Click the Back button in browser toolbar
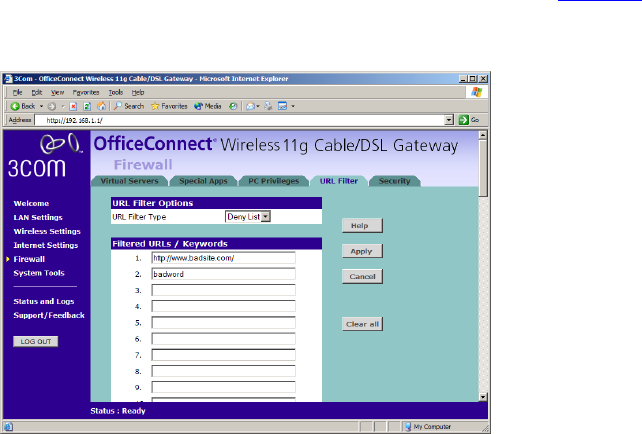Image resolution: width=642 pixels, height=434 pixels. click(x=23, y=106)
